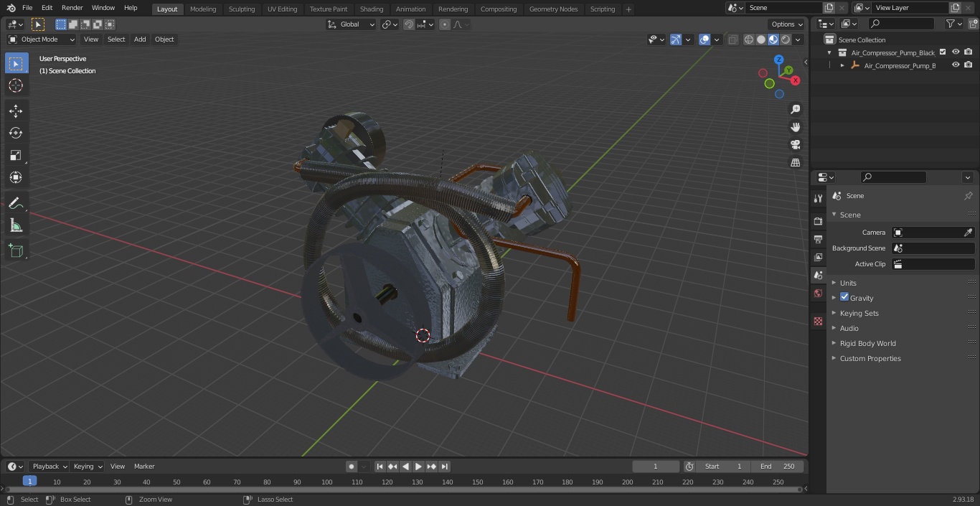
Task: Open the Playback dropdown in timeline
Action: coord(50,467)
